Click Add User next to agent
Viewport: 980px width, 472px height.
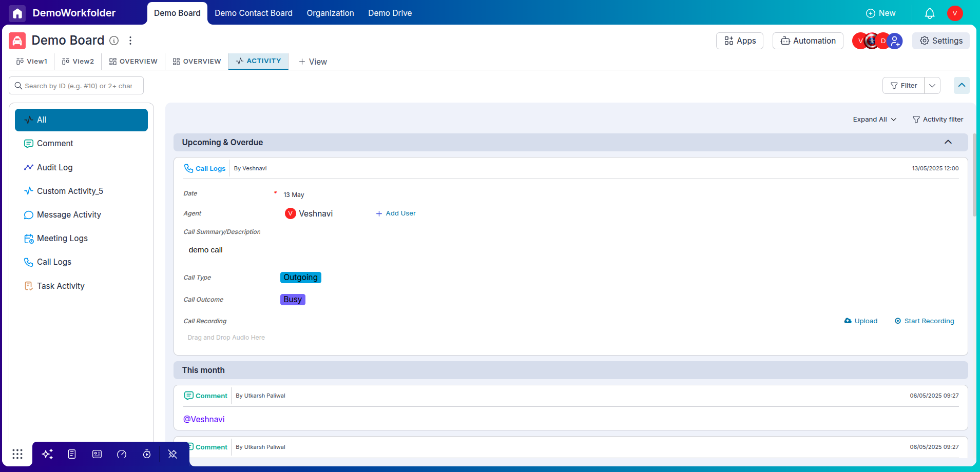point(396,213)
